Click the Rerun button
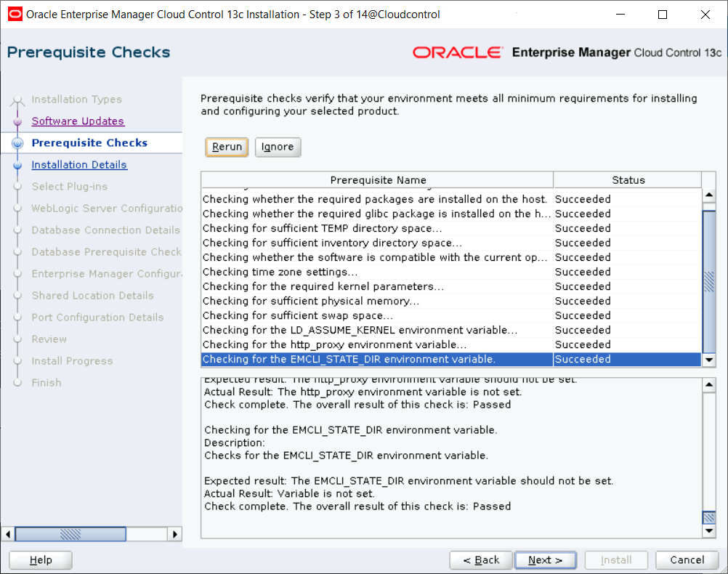The height and width of the screenshot is (574, 728). (x=227, y=147)
